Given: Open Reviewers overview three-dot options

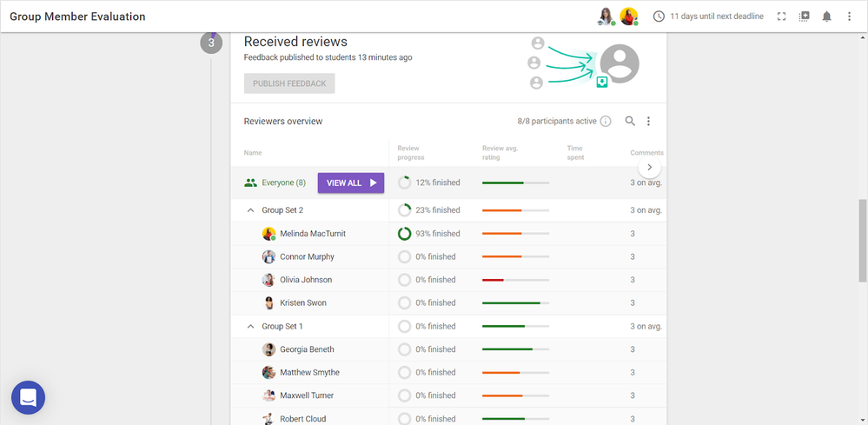Looking at the screenshot, I should coord(648,122).
